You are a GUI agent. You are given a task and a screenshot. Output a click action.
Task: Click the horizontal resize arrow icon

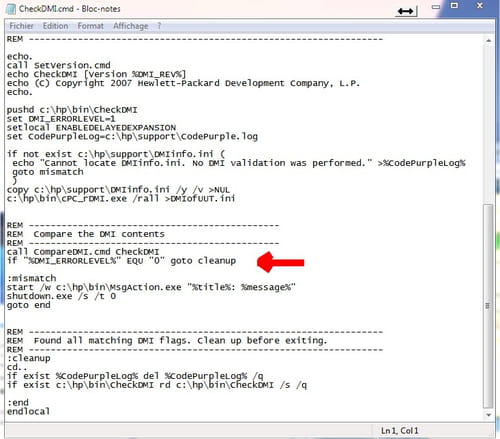point(405,11)
